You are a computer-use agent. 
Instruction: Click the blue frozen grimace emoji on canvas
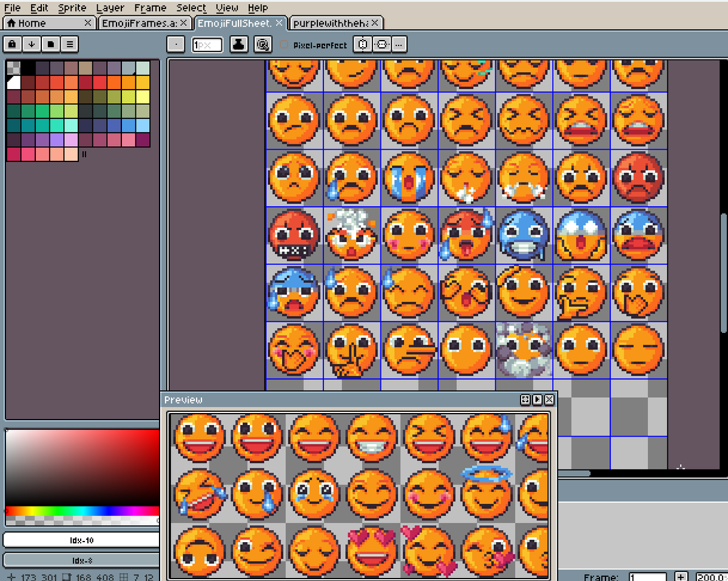524,235
